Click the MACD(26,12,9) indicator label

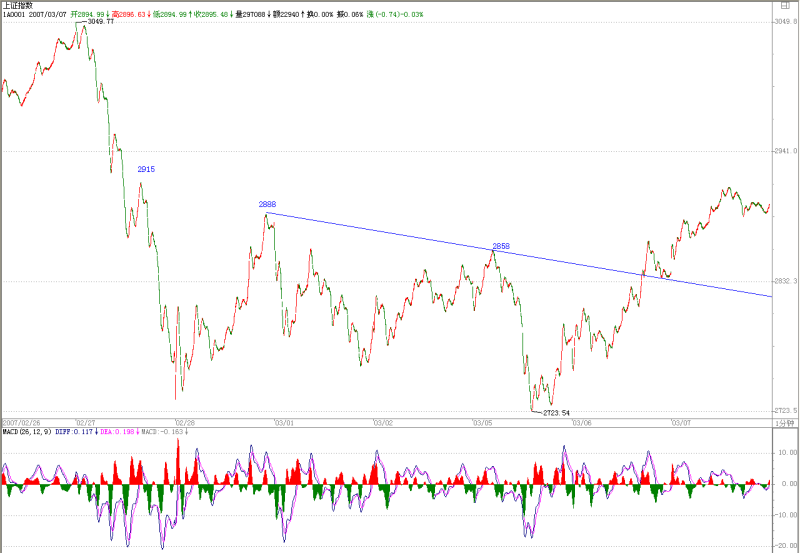pyautogui.click(x=27, y=432)
